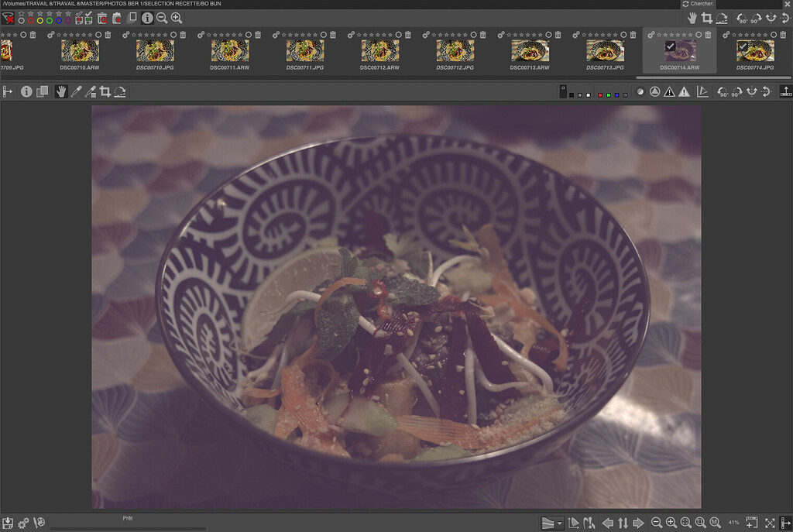Open a new detail window

(x=751, y=523)
